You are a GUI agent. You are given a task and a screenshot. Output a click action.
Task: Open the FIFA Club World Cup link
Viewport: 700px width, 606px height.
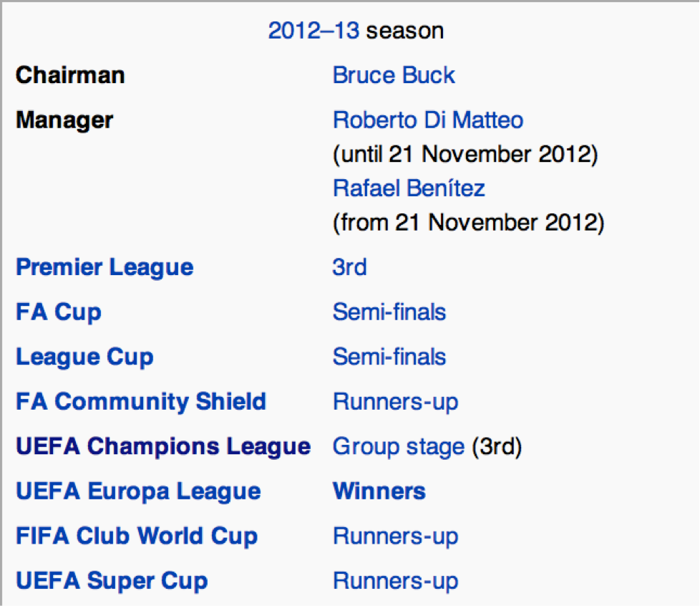137,536
